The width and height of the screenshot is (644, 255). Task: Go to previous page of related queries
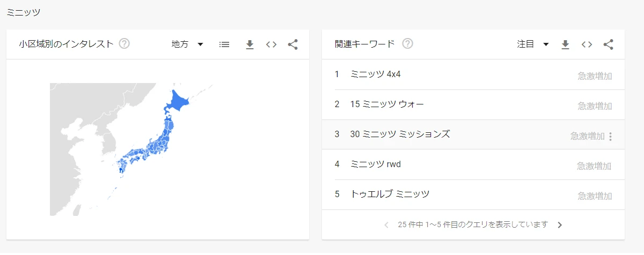point(386,225)
